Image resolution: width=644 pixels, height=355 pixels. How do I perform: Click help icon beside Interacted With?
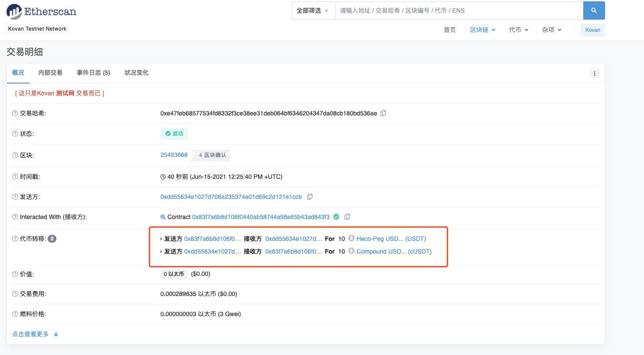tap(15, 217)
